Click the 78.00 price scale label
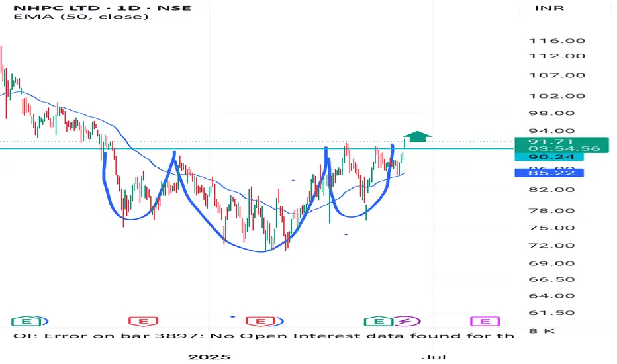The height and width of the screenshot is (364, 617). [551, 211]
